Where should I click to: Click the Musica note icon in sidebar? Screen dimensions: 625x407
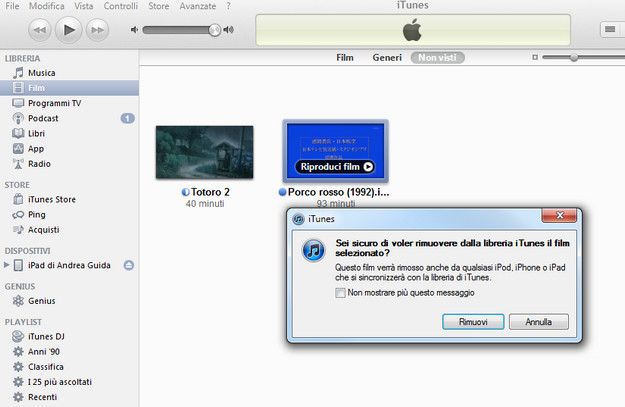(18, 73)
